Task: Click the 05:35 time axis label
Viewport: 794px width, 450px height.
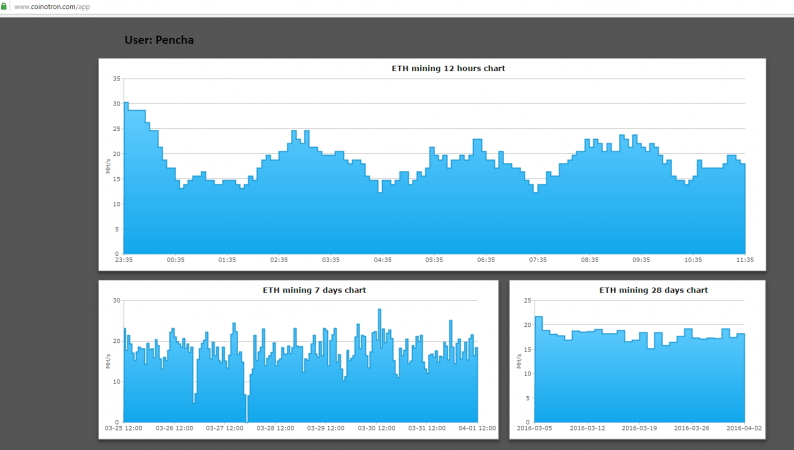Action: click(434, 260)
